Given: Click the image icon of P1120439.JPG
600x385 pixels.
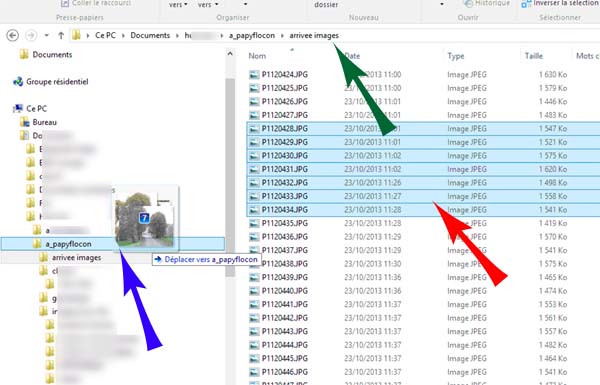Looking at the screenshot, I should pyautogui.click(x=254, y=277).
